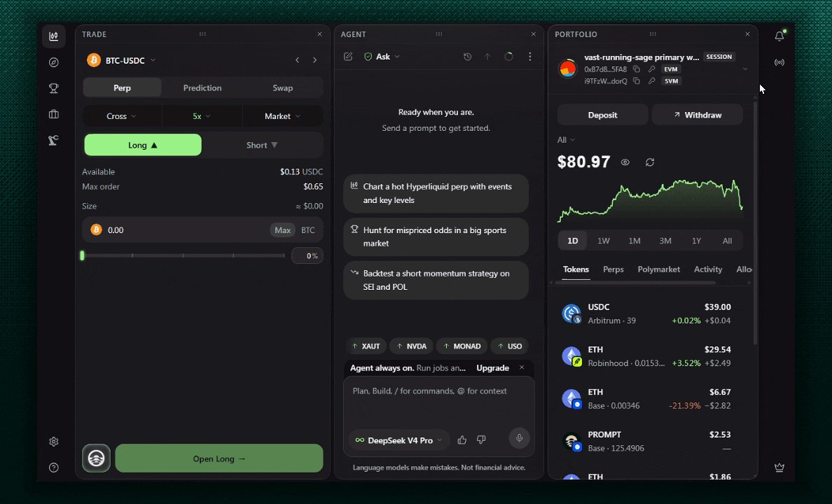This screenshot has height=504, width=832.
Task: Give thumbs down feedback
Action: [481, 440]
